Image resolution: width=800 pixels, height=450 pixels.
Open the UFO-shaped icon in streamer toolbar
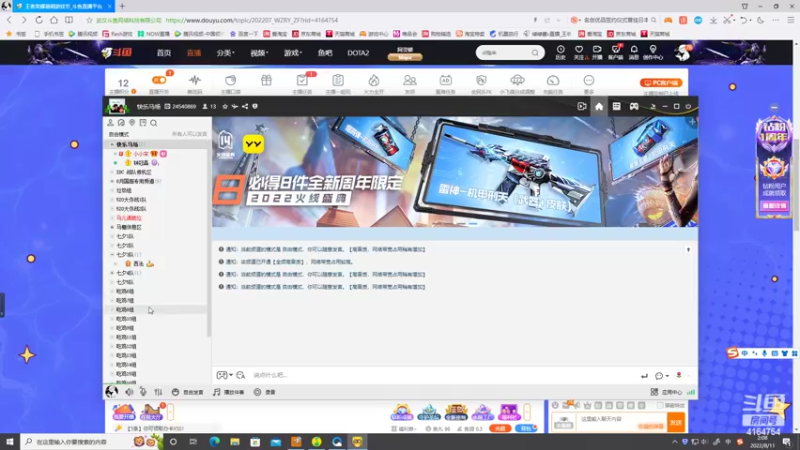pos(517,80)
